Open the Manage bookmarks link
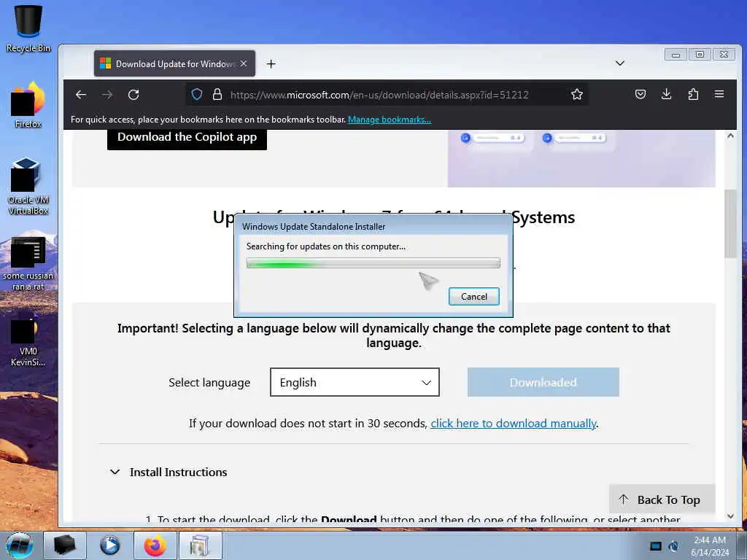747x560 pixels. click(390, 120)
